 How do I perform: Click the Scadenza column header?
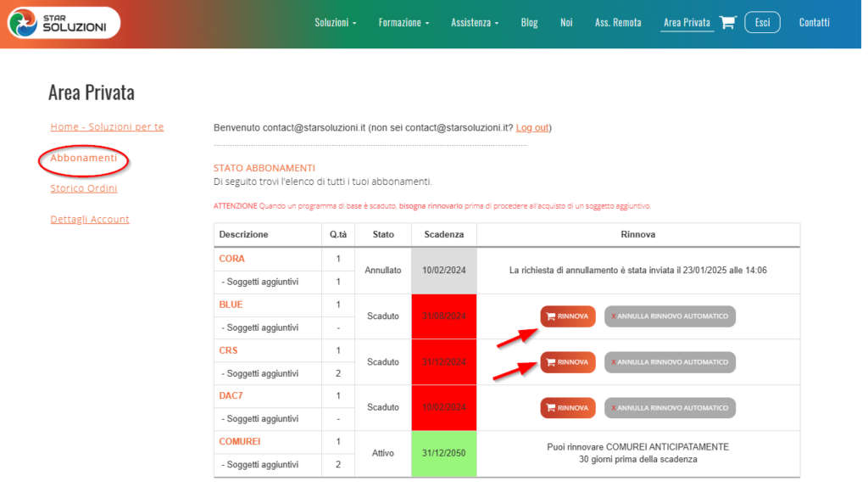click(444, 234)
